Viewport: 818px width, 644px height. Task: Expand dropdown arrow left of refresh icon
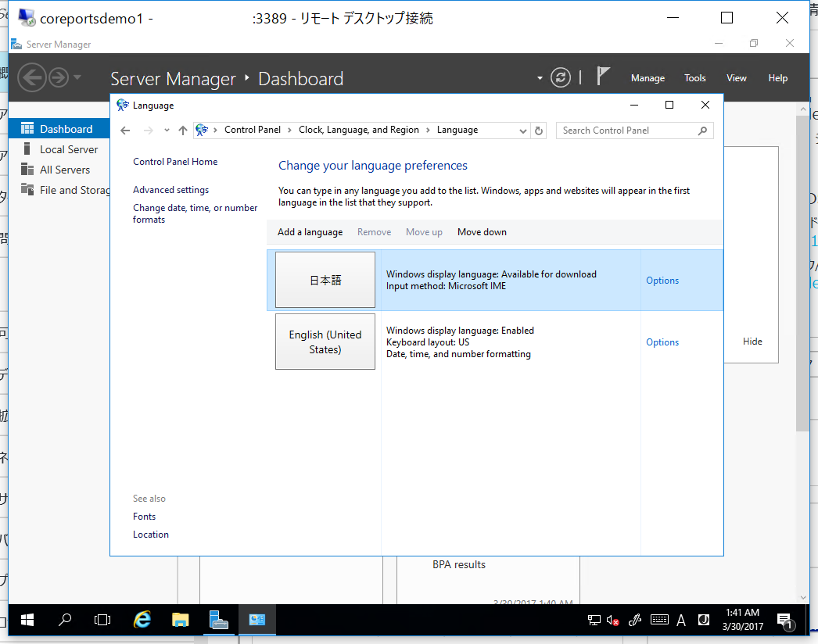click(540, 78)
